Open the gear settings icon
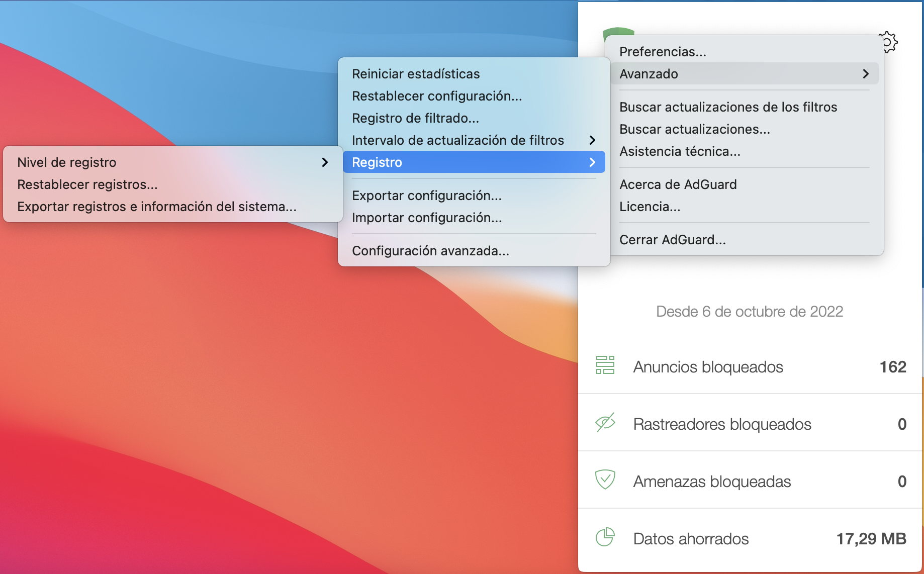The width and height of the screenshot is (924, 574). click(890, 42)
